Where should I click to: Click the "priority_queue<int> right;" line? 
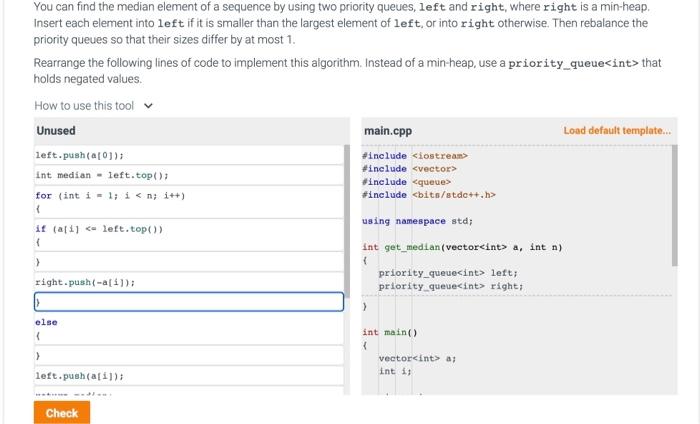450,286
